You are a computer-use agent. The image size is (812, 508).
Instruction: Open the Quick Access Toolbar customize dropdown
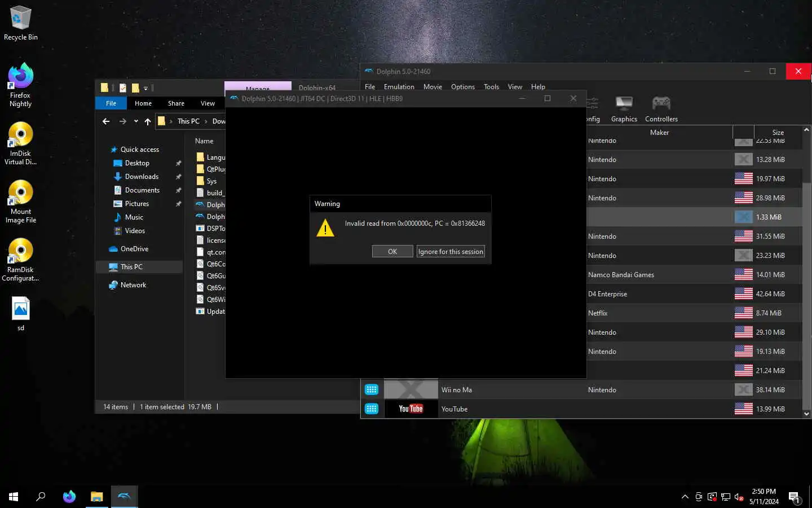click(x=145, y=88)
